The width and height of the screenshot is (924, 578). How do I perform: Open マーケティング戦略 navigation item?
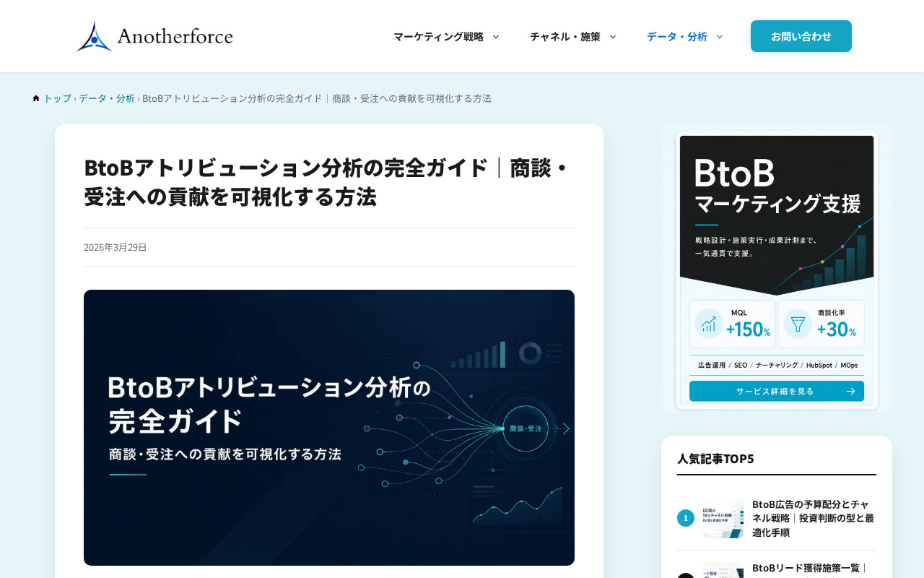(439, 36)
